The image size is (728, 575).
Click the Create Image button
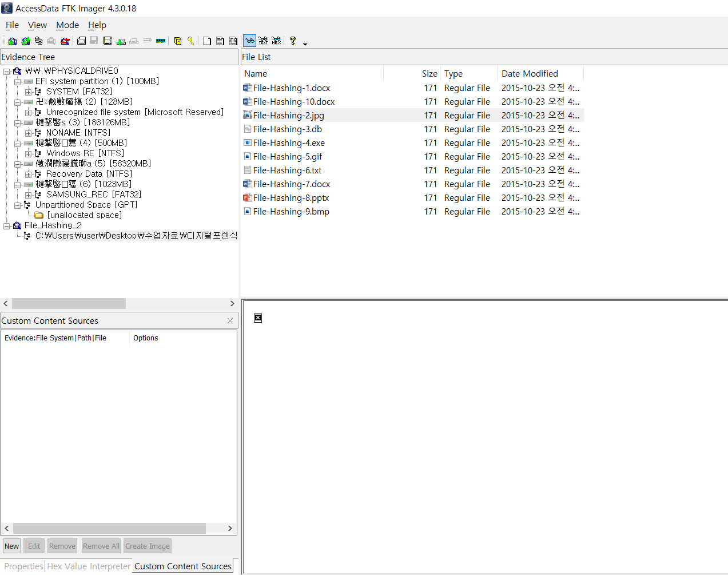pyautogui.click(x=148, y=546)
